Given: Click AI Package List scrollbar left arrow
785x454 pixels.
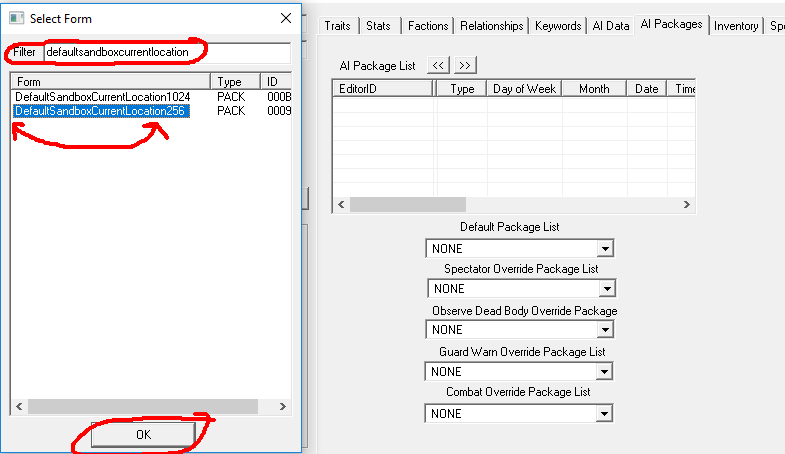Looking at the screenshot, I should pos(341,204).
